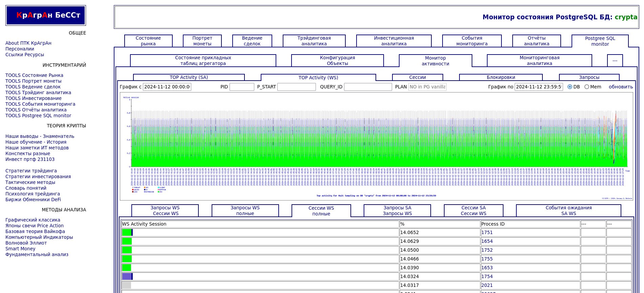
Task: Open TOOLS Postgree SQL monitor sidebar link
Action: coord(38,116)
